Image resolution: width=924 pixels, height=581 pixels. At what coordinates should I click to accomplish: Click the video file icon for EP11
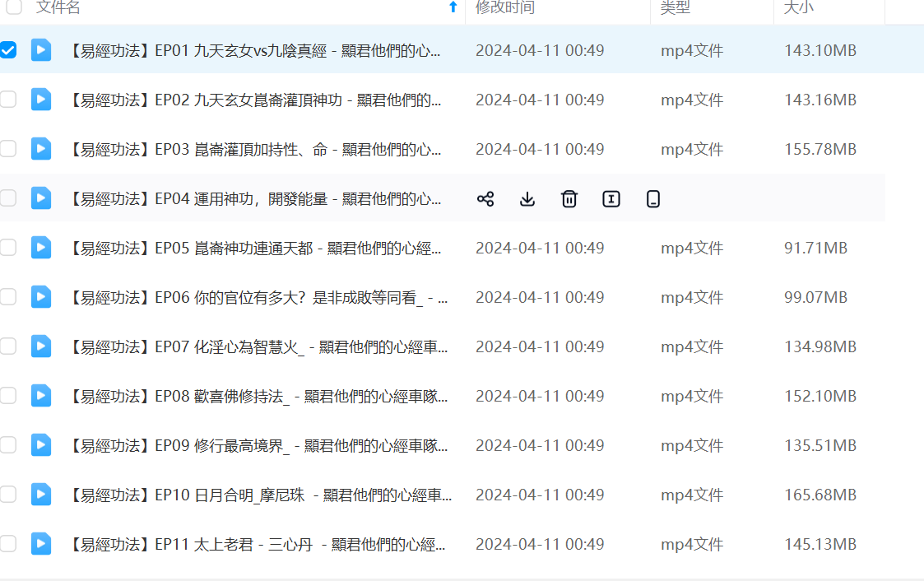[x=41, y=544]
